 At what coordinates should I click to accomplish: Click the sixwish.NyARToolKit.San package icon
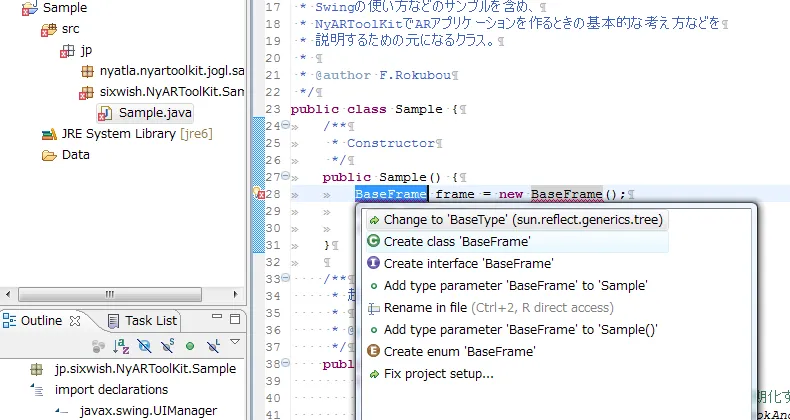point(87,93)
